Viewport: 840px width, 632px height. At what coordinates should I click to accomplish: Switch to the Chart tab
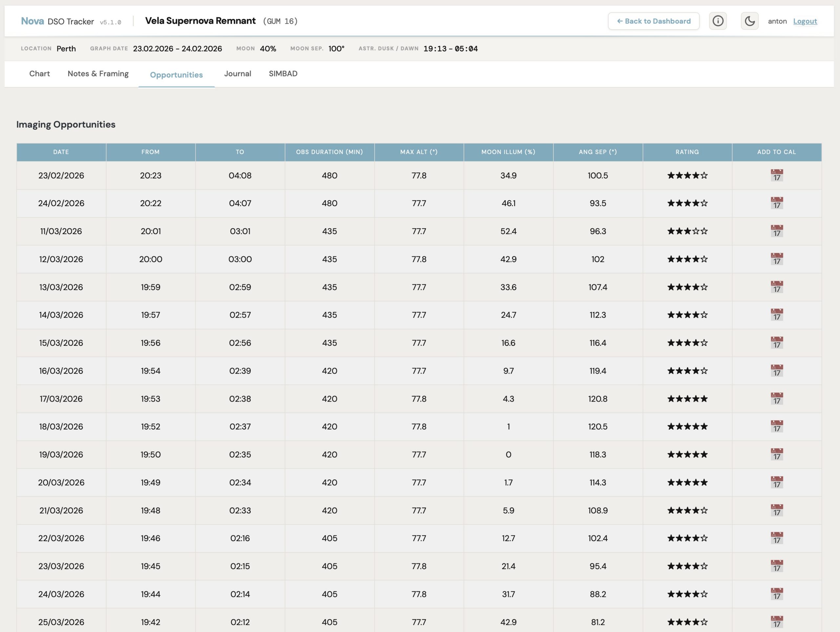pos(39,74)
